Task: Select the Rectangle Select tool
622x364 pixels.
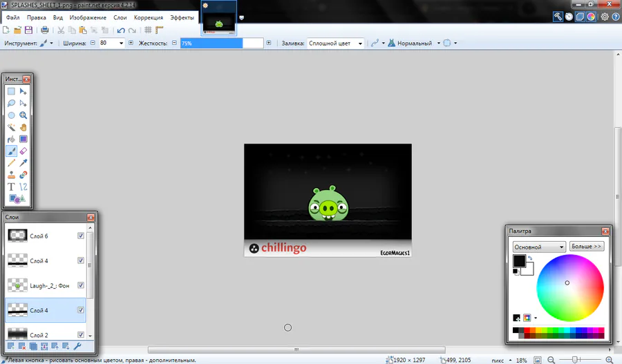Action: pos(11,91)
